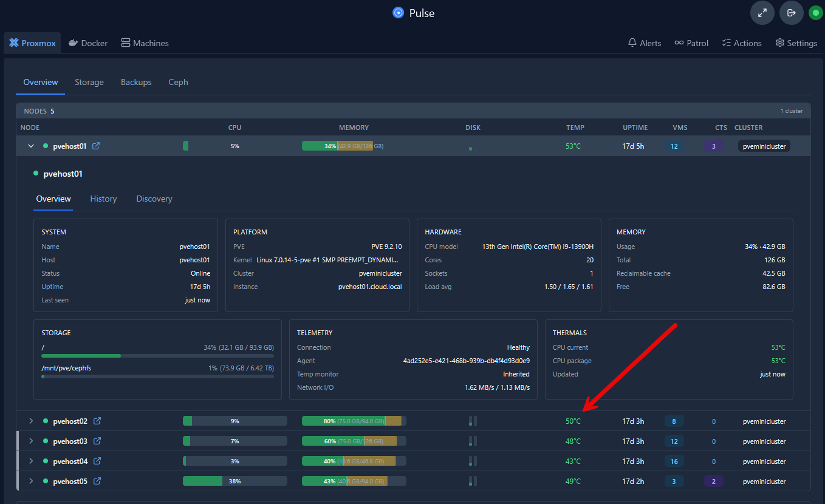Click pvehost02 temperature value 50°C
This screenshot has width=825, height=504.
(x=573, y=421)
